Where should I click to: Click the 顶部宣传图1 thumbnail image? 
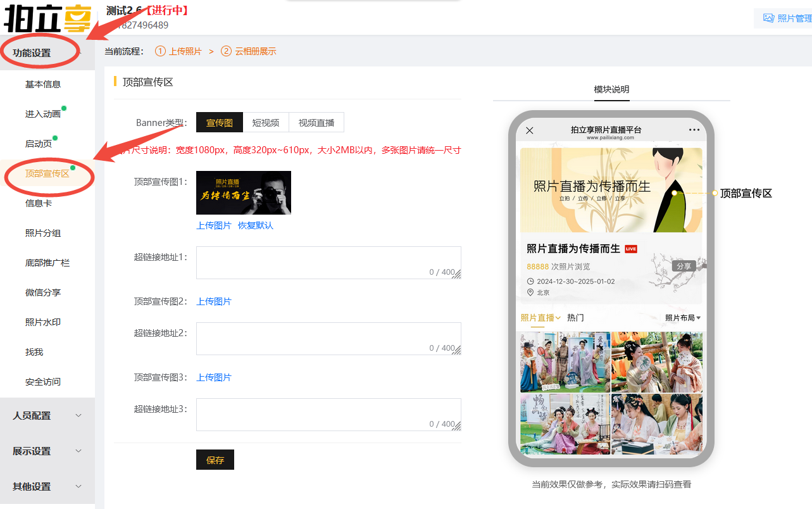coord(244,192)
